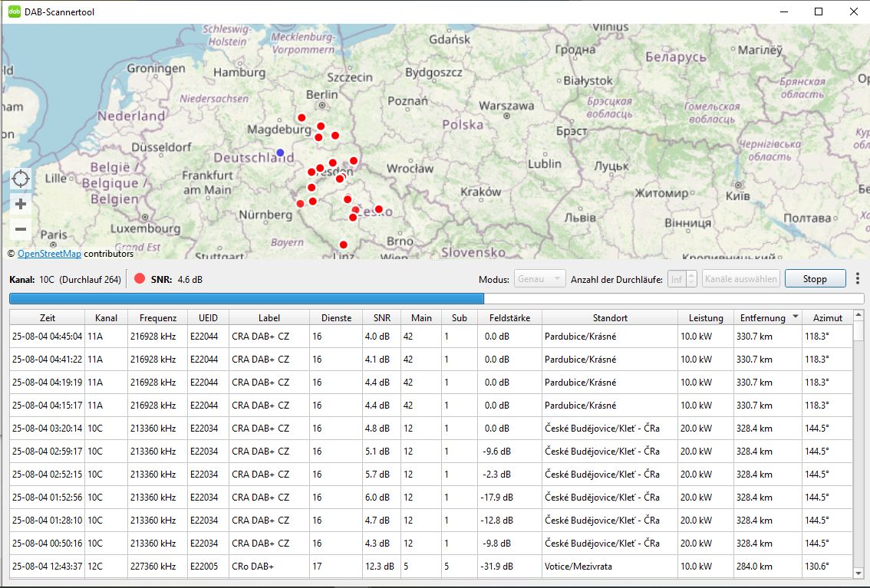This screenshot has height=588, width=870.
Task: Zoom out the map with minus icon
Action: [x=21, y=229]
